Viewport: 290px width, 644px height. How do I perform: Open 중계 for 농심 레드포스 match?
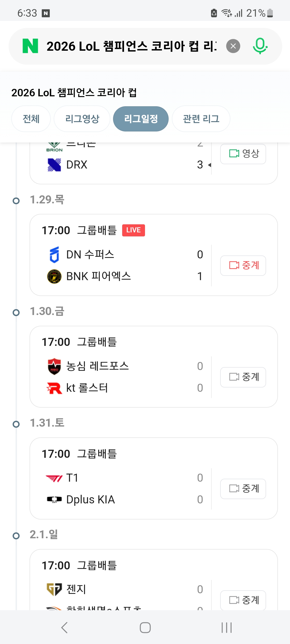[x=243, y=377]
